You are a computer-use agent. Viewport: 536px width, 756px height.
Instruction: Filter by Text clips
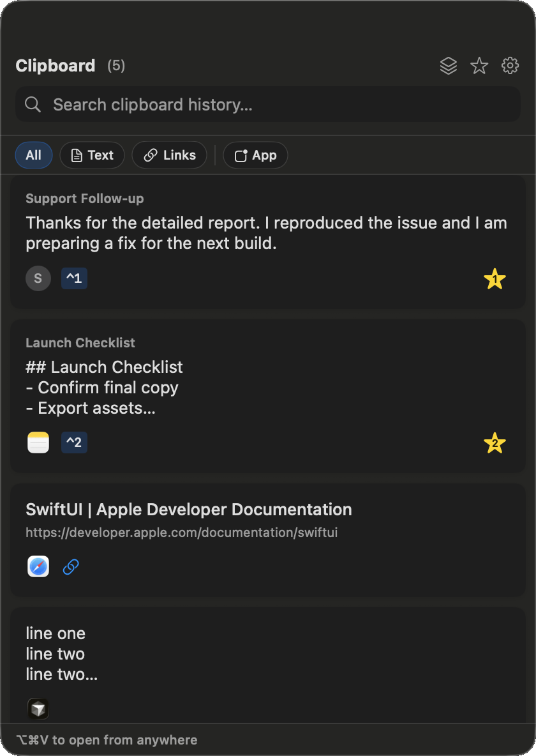tap(92, 155)
